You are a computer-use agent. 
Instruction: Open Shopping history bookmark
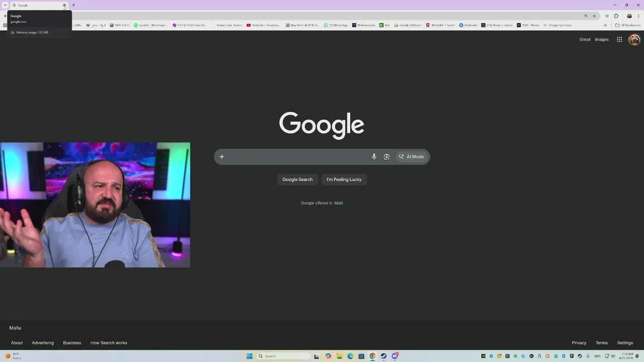click(x=557, y=25)
